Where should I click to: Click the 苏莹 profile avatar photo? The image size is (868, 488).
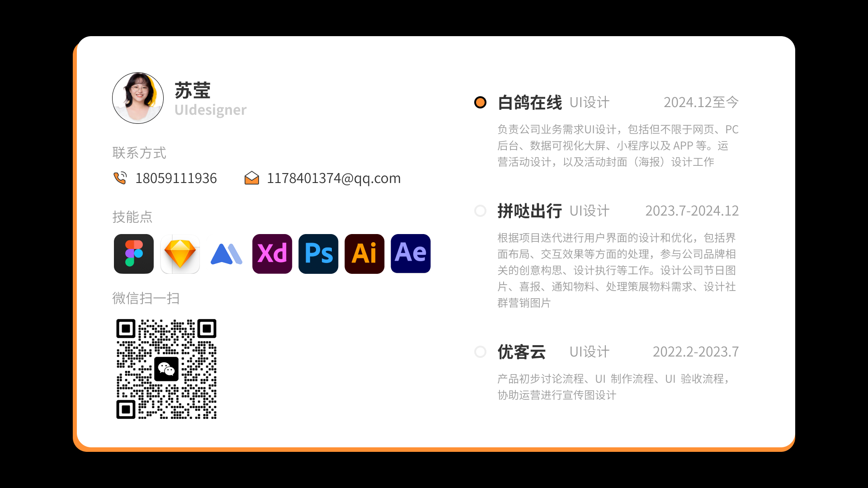click(138, 98)
